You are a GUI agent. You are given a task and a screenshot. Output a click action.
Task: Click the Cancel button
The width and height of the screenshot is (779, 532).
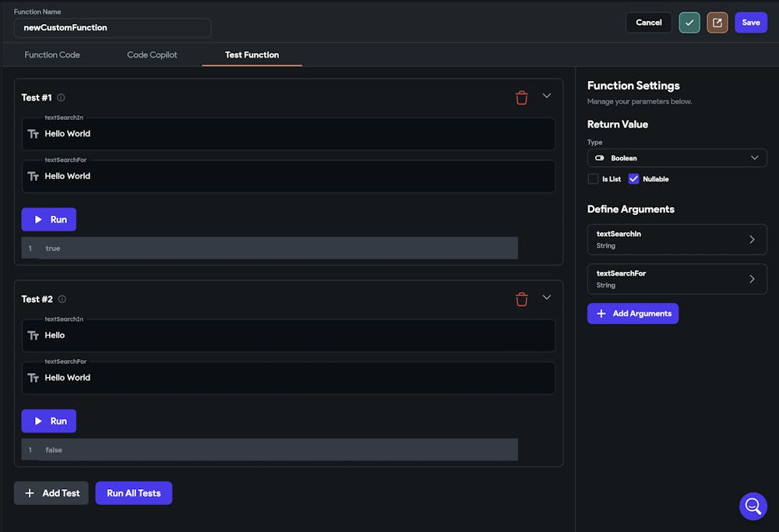(648, 23)
